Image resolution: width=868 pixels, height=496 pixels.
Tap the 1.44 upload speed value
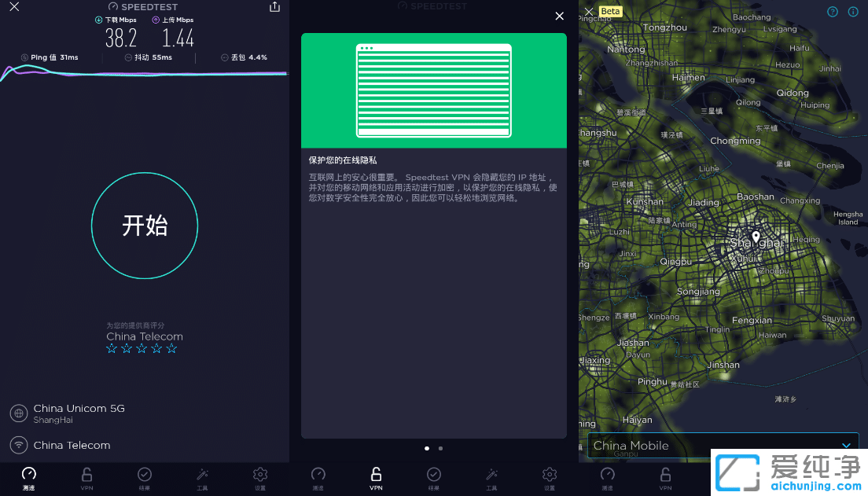tap(178, 38)
